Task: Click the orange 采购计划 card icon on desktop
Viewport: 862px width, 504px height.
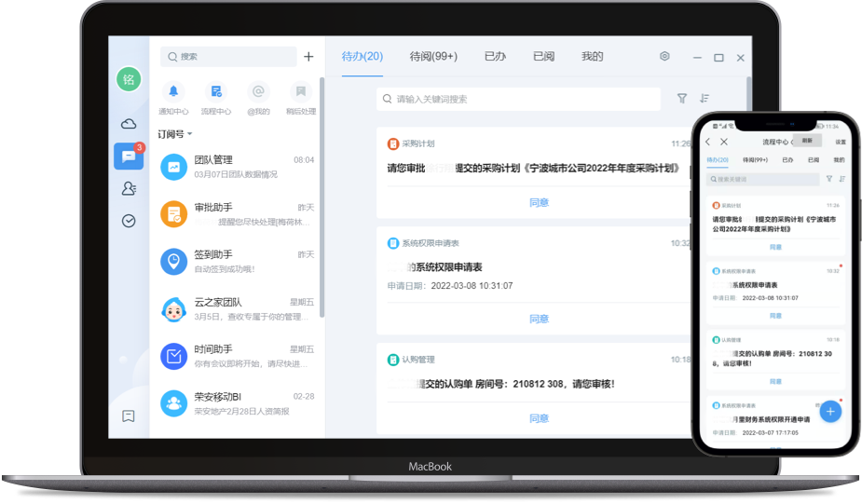Action: click(393, 144)
